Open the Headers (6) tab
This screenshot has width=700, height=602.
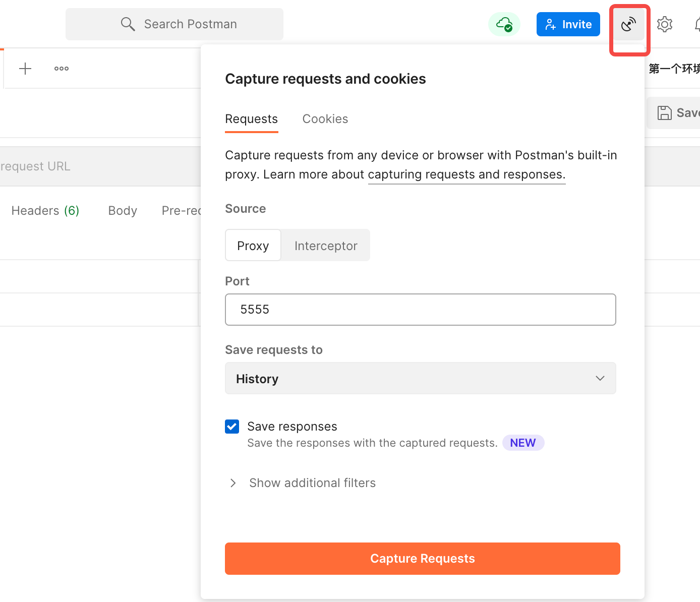pyautogui.click(x=45, y=211)
